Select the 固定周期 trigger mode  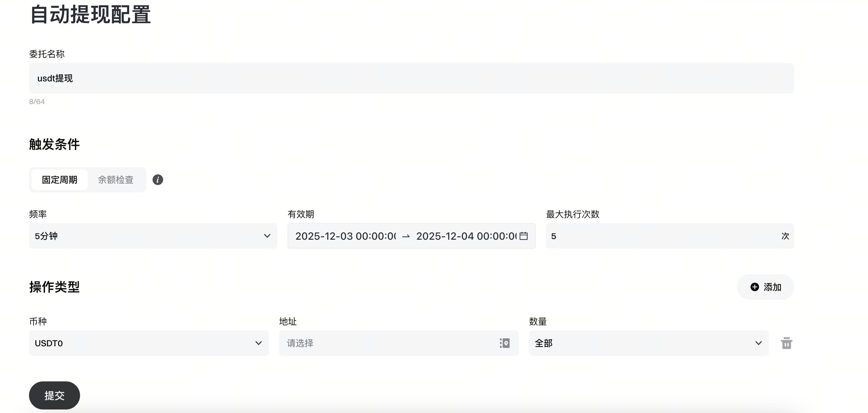[60, 180]
